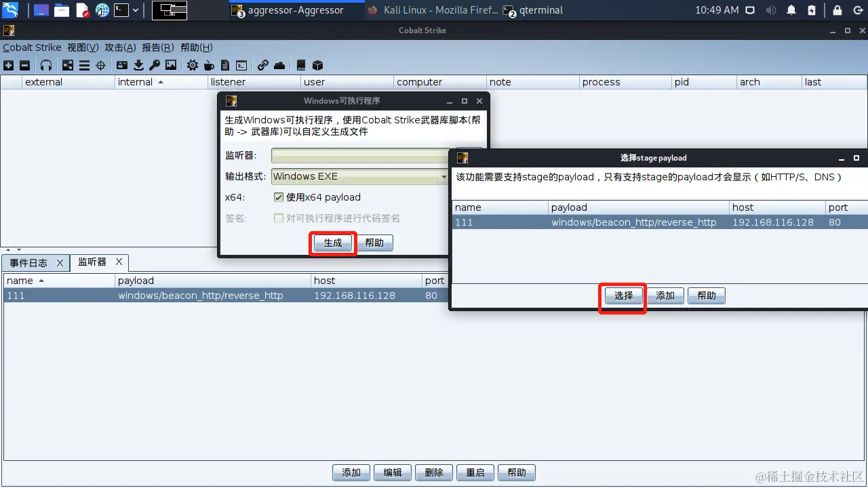The width and height of the screenshot is (868, 488).
Task: Open the 攻击(A) menu
Action: click(121, 47)
